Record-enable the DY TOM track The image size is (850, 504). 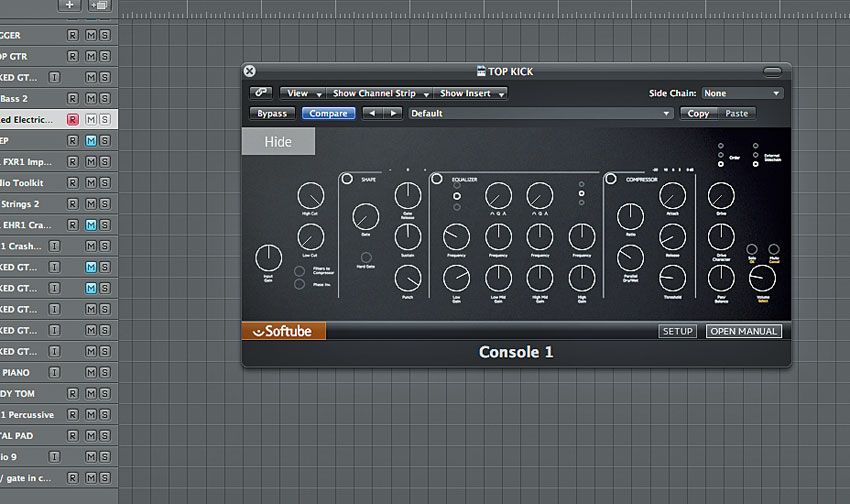73,393
